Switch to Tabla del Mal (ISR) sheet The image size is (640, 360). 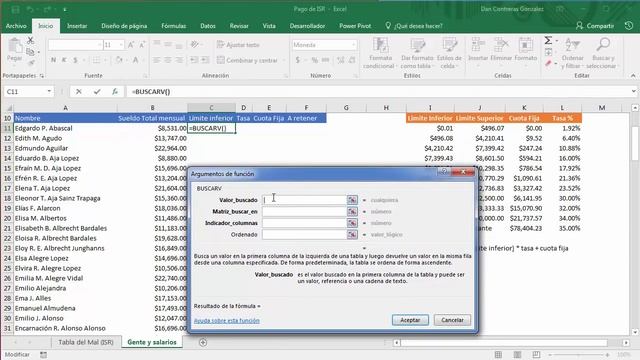click(x=86, y=342)
